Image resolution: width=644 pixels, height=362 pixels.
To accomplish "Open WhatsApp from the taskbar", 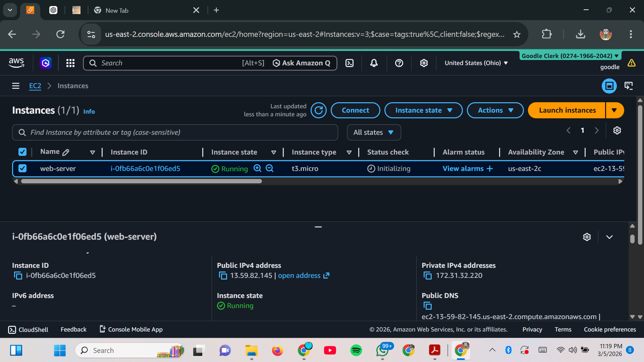I will click(382, 350).
